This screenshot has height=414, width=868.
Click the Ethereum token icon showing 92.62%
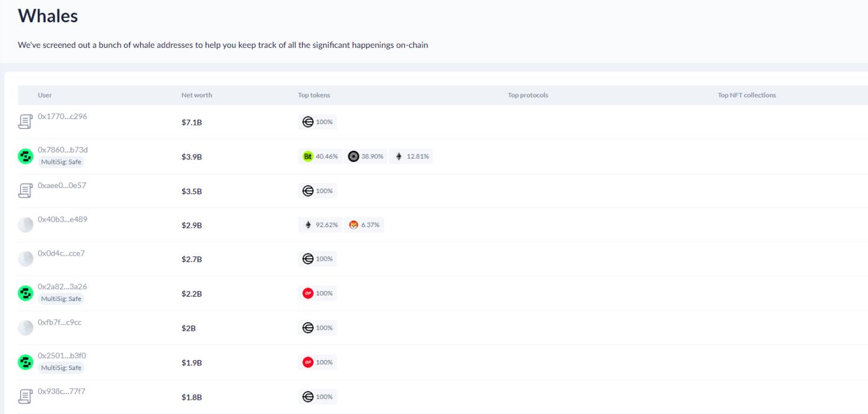308,225
